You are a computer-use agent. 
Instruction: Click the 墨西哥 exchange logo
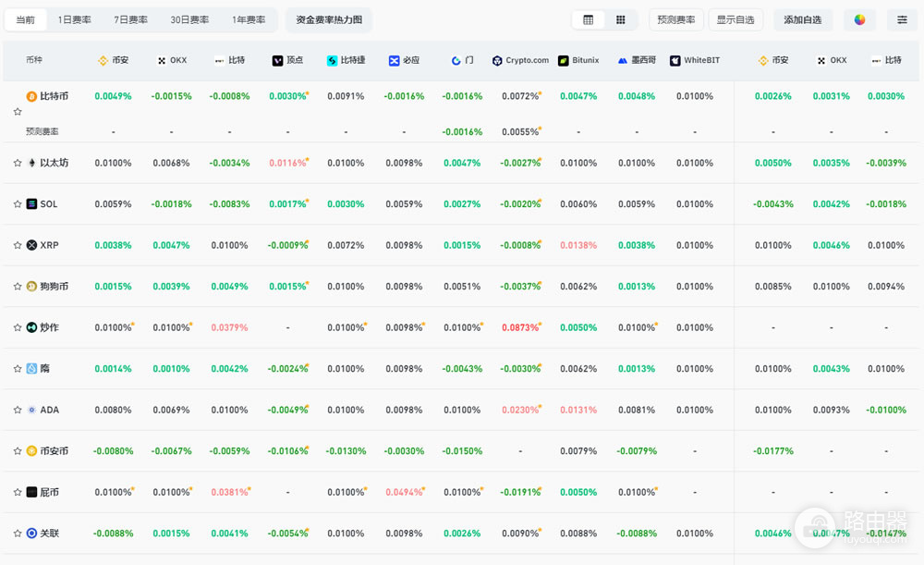(622, 60)
